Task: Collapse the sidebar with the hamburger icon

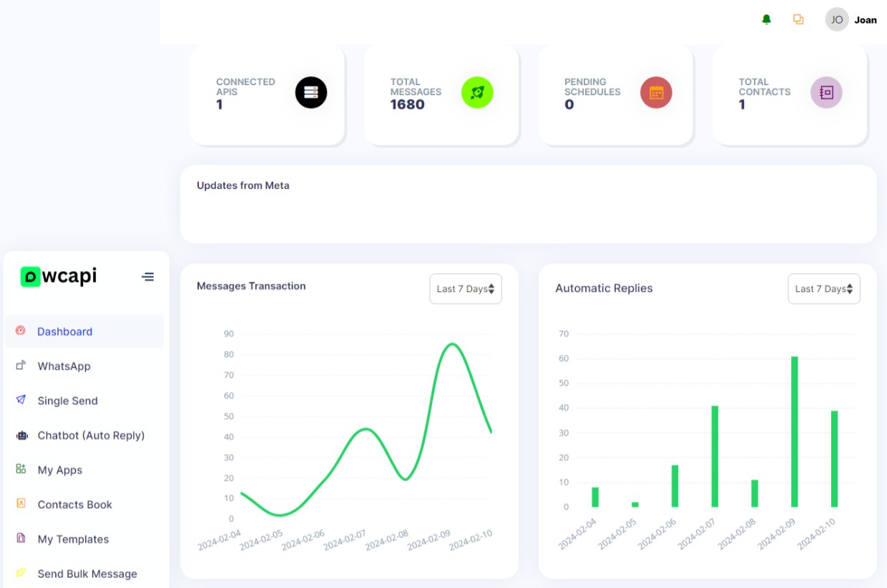Action: coord(148,276)
